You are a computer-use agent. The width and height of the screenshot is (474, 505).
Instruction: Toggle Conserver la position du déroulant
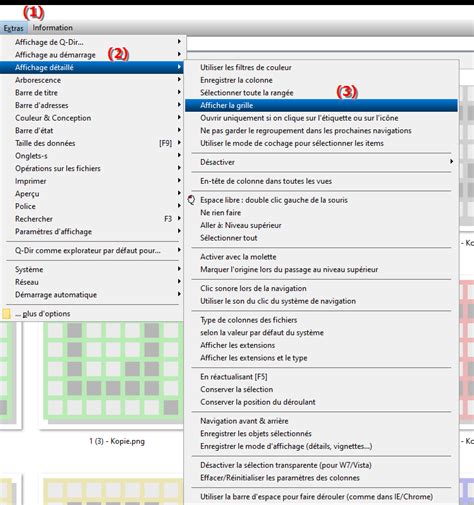tap(322, 402)
